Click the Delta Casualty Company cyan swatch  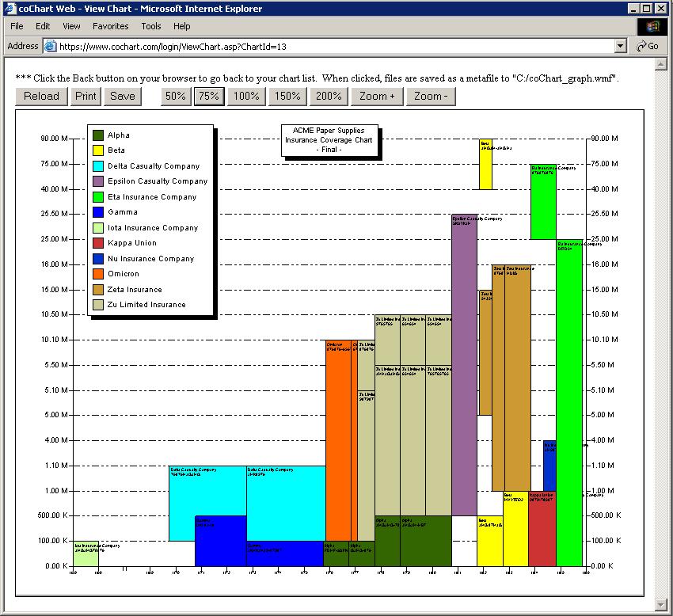98,166
